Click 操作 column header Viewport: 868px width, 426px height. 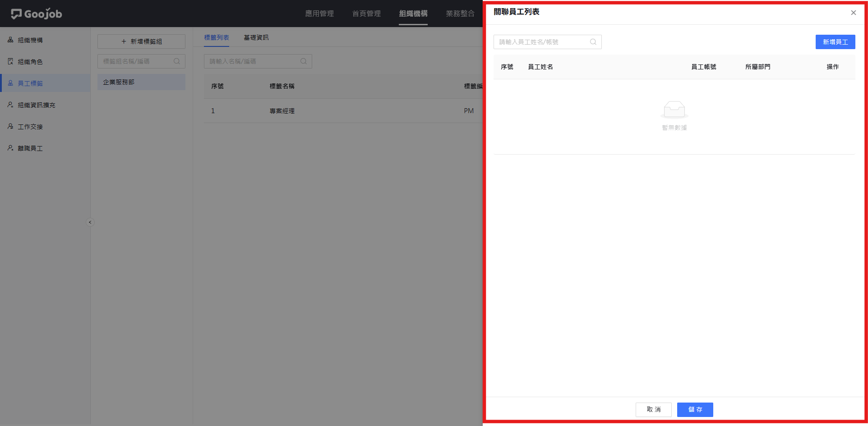pyautogui.click(x=833, y=67)
